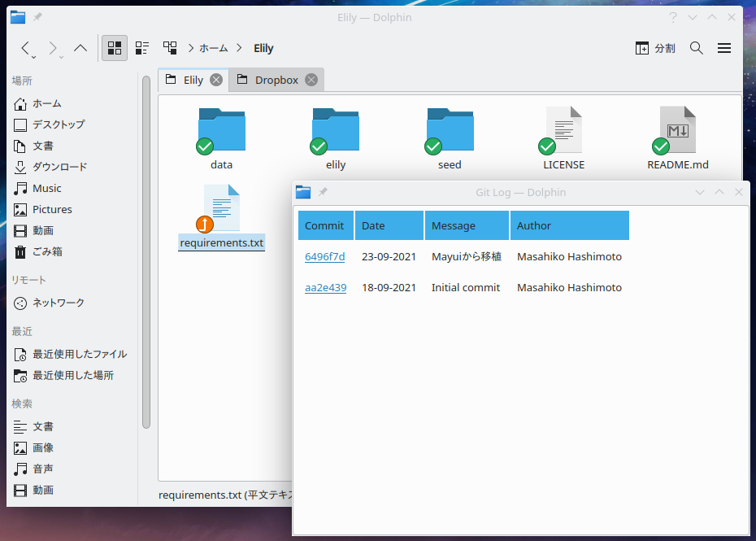Click the Date column header
The image size is (756, 541).
pyautogui.click(x=389, y=225)
